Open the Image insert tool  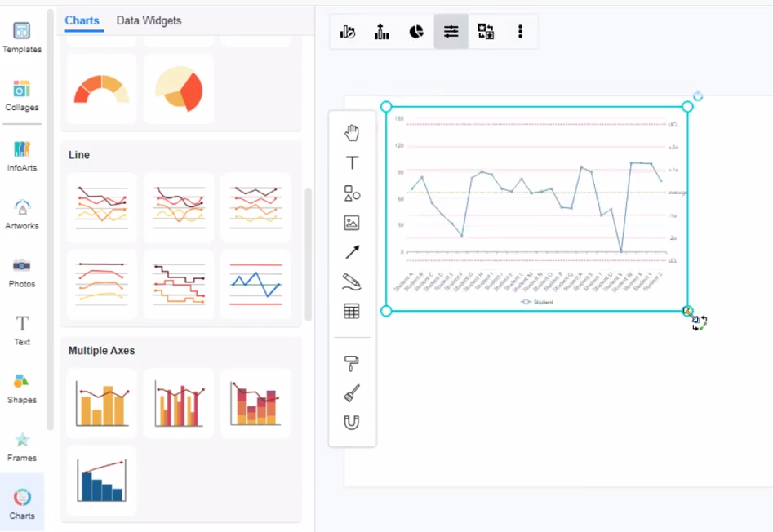(352, 222)
